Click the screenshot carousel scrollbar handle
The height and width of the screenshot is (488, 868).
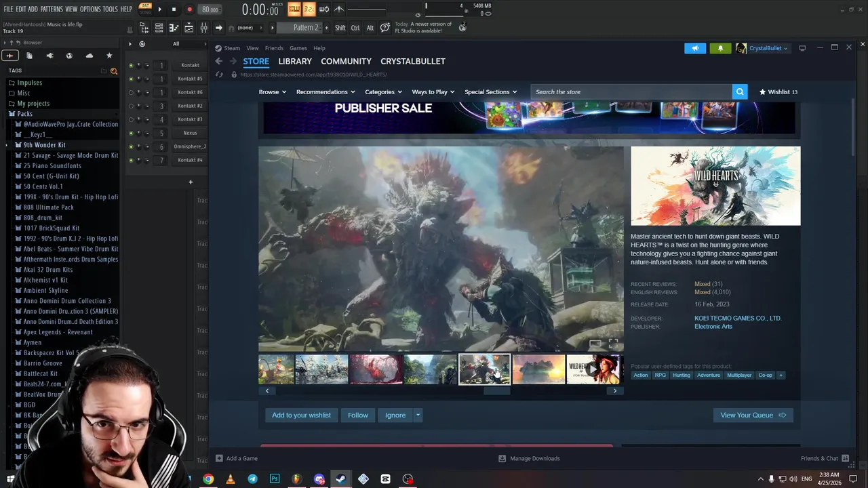pos(496,390)
